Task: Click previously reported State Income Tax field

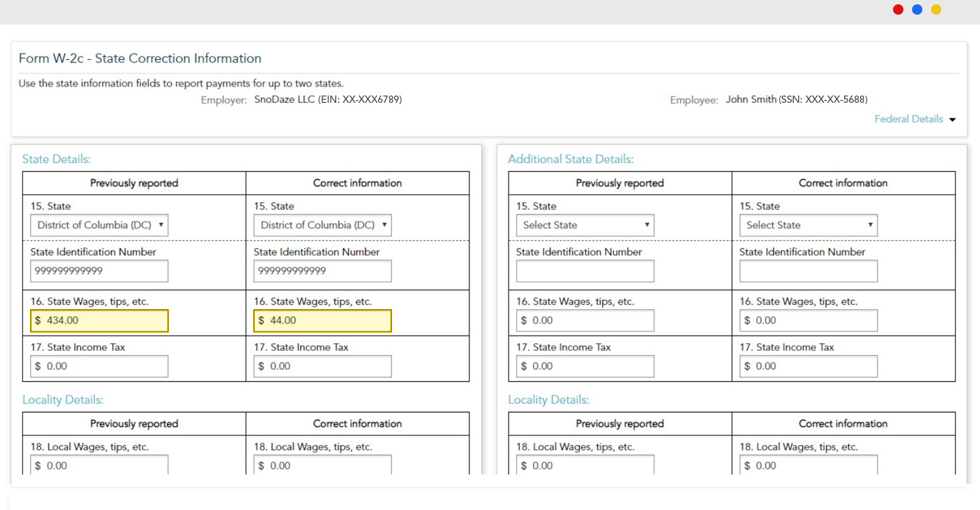Action: point(99,366)
